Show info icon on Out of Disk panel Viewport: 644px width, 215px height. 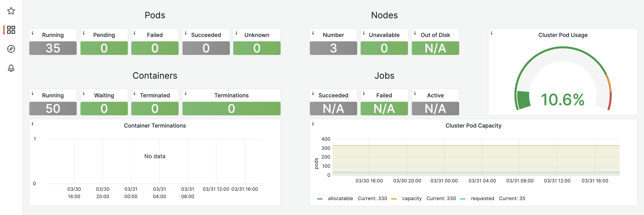coord(415,33)
